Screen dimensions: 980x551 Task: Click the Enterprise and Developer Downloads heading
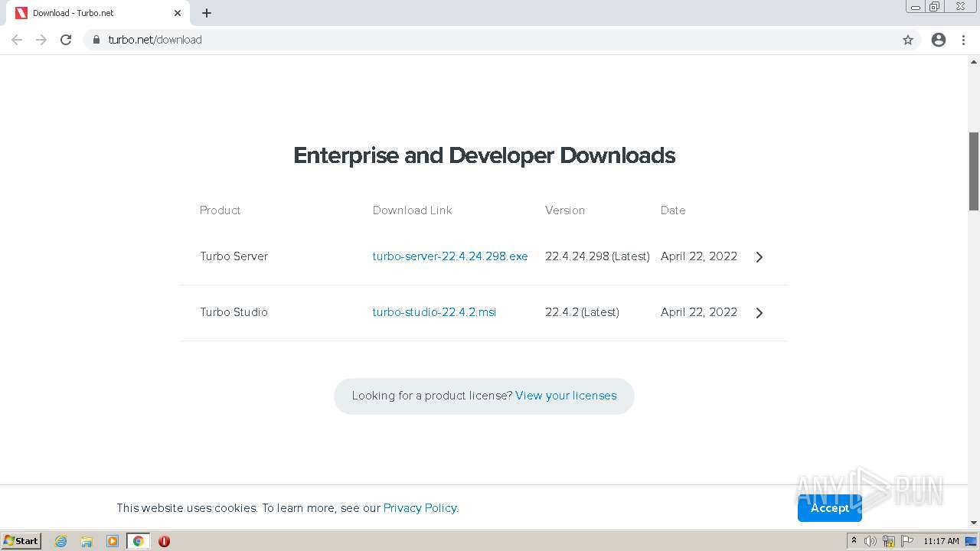(x=484, y=155)
